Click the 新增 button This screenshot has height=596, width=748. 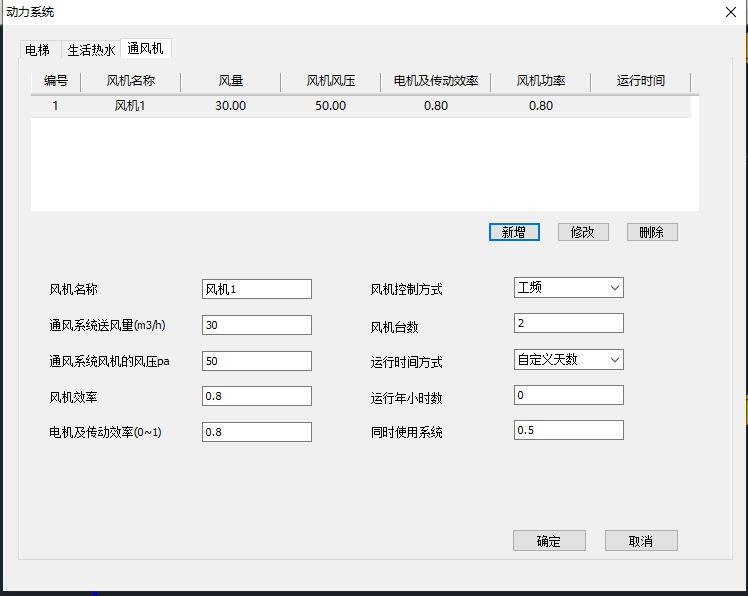coord(514,232)
